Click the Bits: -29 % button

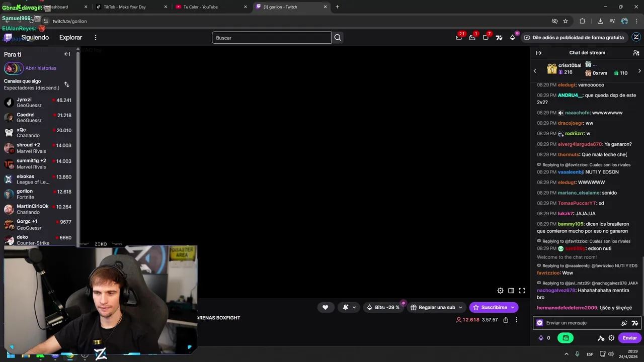383,307
